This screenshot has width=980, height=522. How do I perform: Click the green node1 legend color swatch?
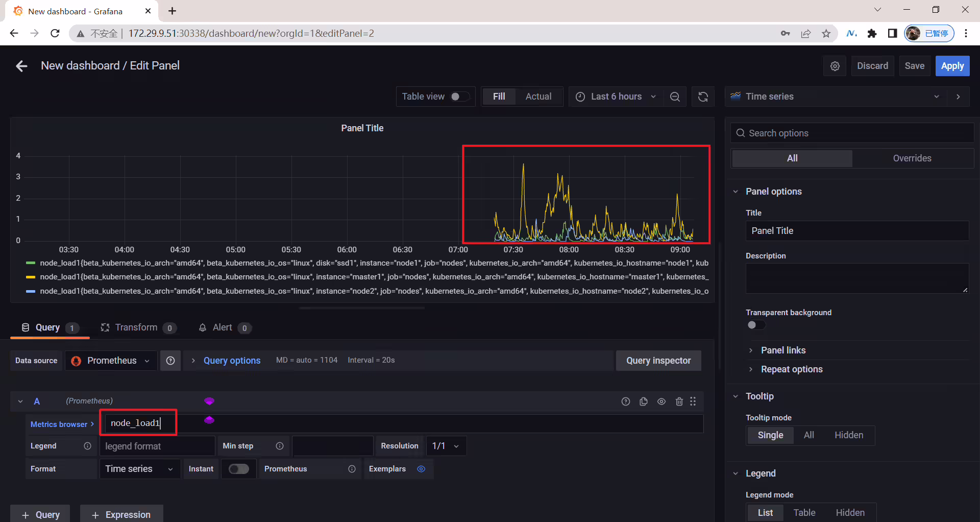pyautogui.click(x=31, y=263)
